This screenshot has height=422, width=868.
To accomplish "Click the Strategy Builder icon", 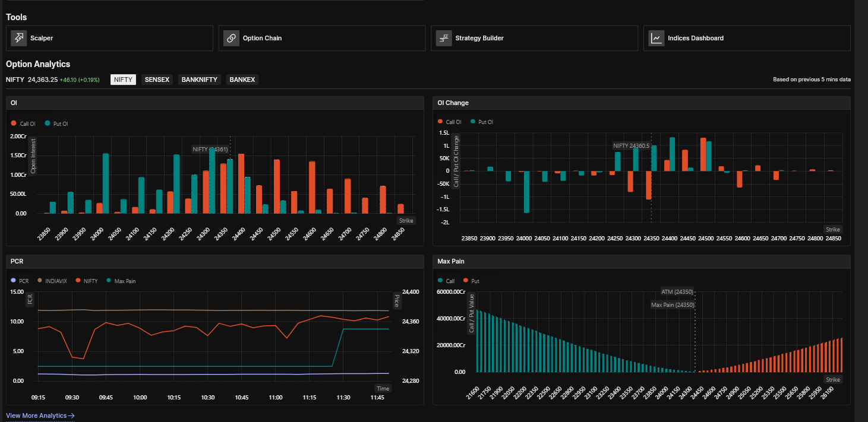I will [444, 38].
